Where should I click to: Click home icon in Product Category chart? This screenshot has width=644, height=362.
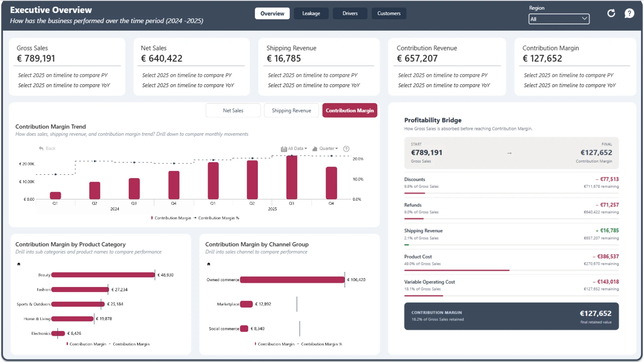(19, 264)
